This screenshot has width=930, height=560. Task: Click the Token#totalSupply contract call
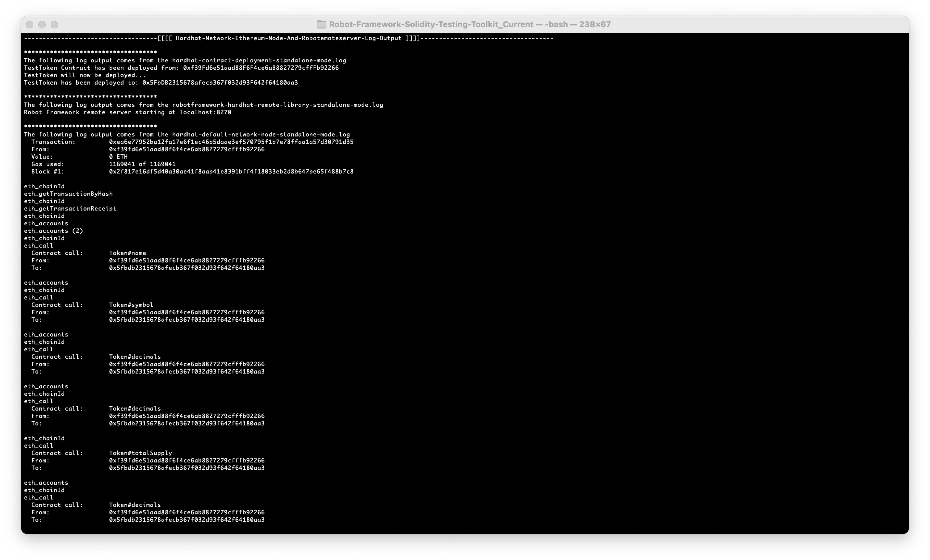[x=140, y=453]
